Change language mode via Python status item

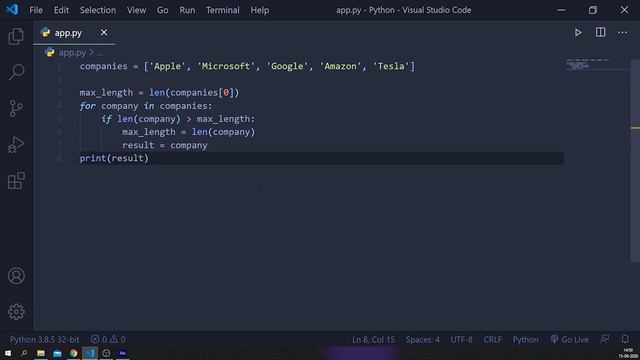pos(526,340)
